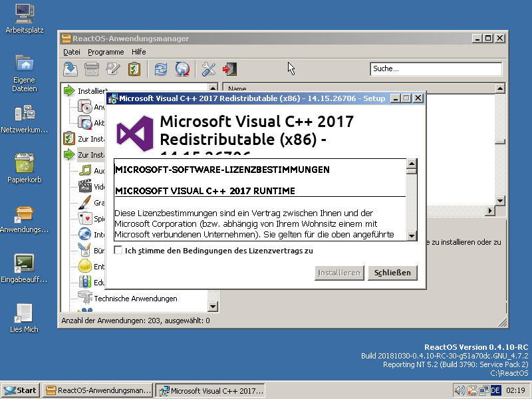The height and width of the screenshot is (399, 532).
Task: Click the Uninstall toolbar icon
Action: (x=92, y=69)
